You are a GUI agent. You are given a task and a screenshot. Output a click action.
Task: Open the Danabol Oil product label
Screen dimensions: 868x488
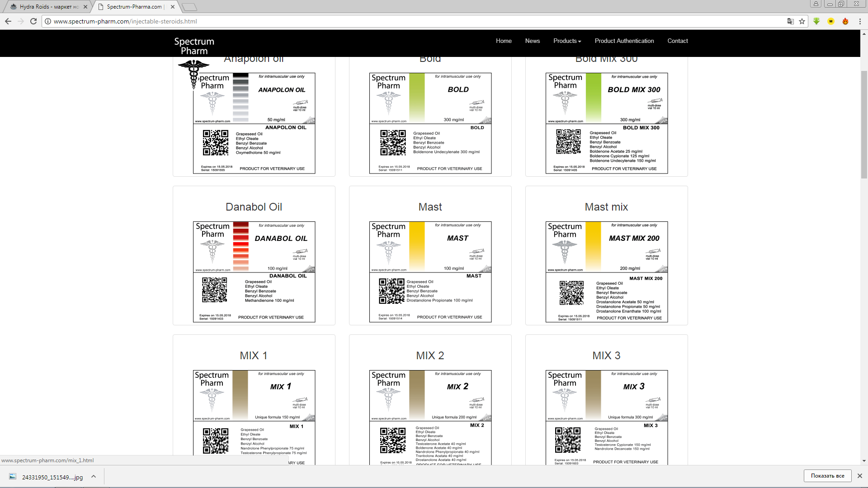pos(254,272)
